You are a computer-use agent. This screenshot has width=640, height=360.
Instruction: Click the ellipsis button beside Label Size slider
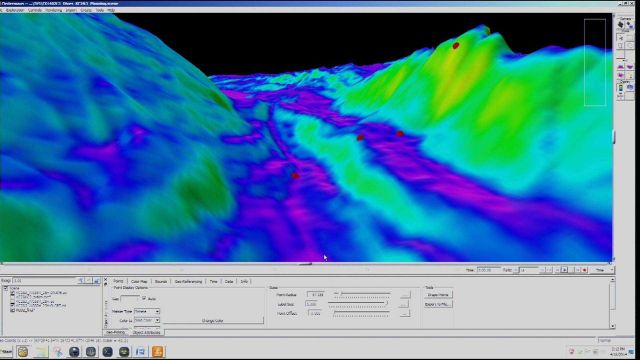(x=403, y=304)
